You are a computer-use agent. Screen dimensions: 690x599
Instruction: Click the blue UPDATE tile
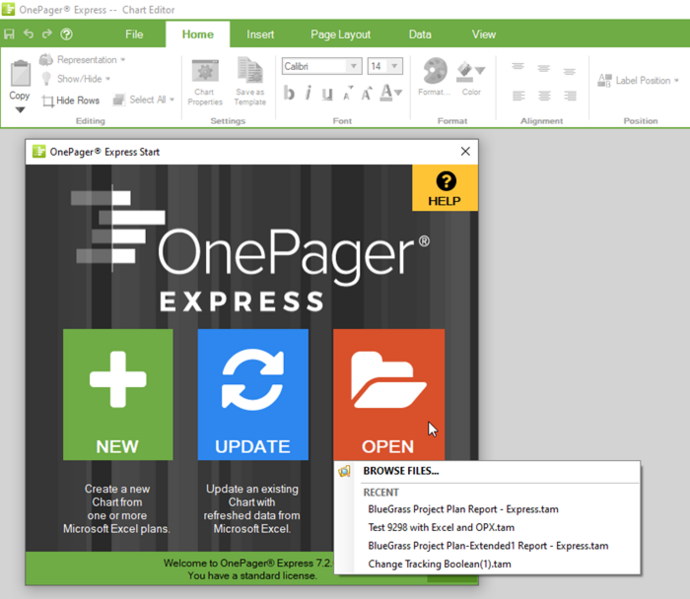[253, 395]
